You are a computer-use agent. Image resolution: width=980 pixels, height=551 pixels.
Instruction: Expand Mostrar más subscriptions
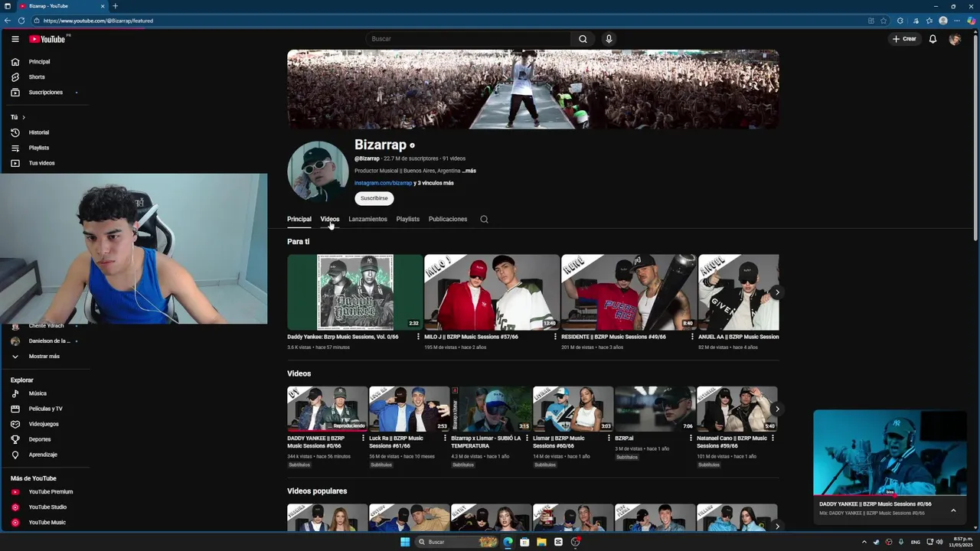44,357
